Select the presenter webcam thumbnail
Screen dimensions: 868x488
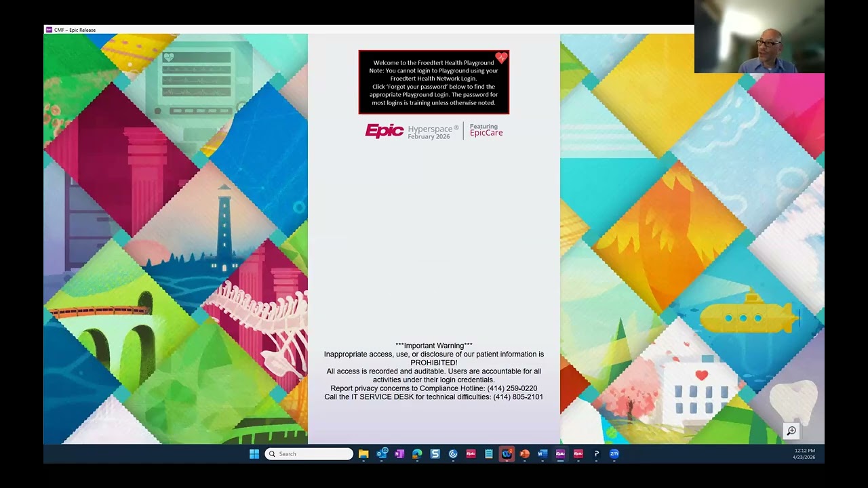[x=759, y=37]
